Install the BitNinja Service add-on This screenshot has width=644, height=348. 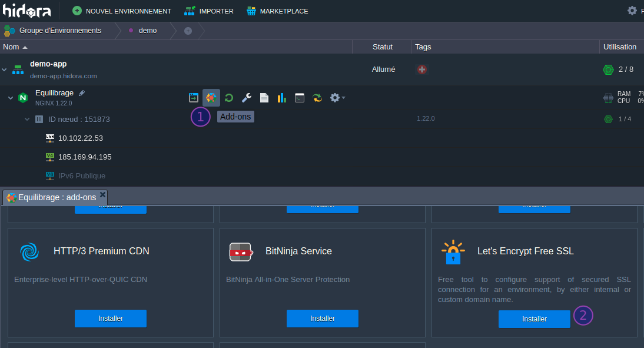[x=323, y=319]
